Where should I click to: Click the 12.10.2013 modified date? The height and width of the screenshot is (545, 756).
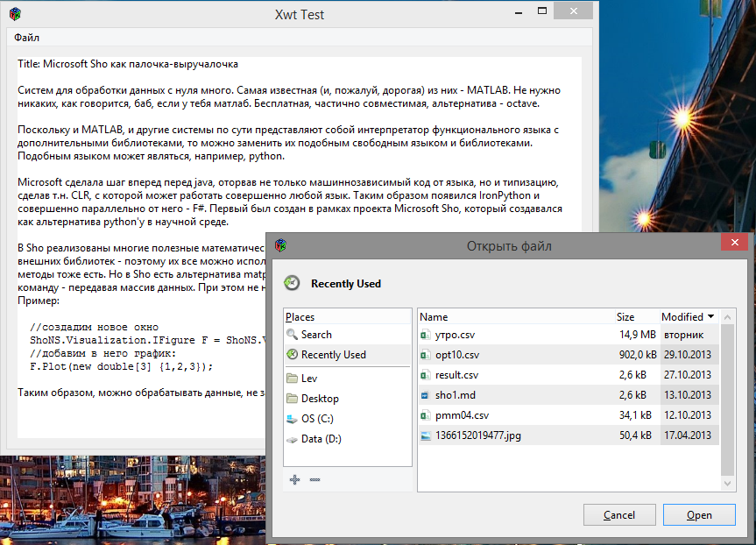coord(687,415)
